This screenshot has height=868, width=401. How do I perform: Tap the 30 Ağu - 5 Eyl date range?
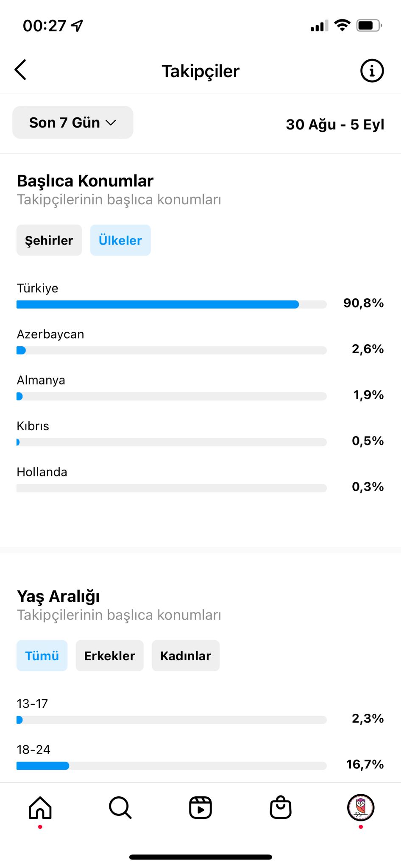point(335,125)
